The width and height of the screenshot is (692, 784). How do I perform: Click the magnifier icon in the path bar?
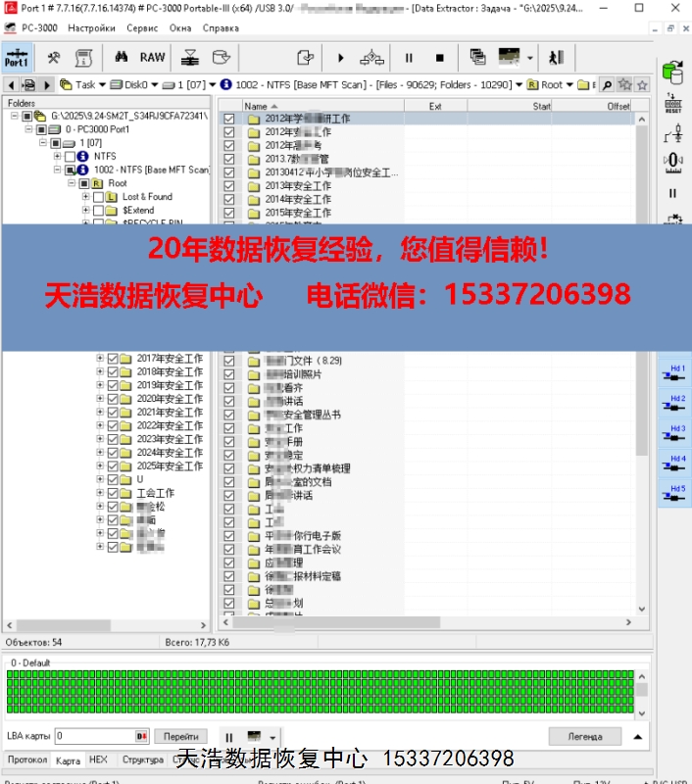(607, 85)
